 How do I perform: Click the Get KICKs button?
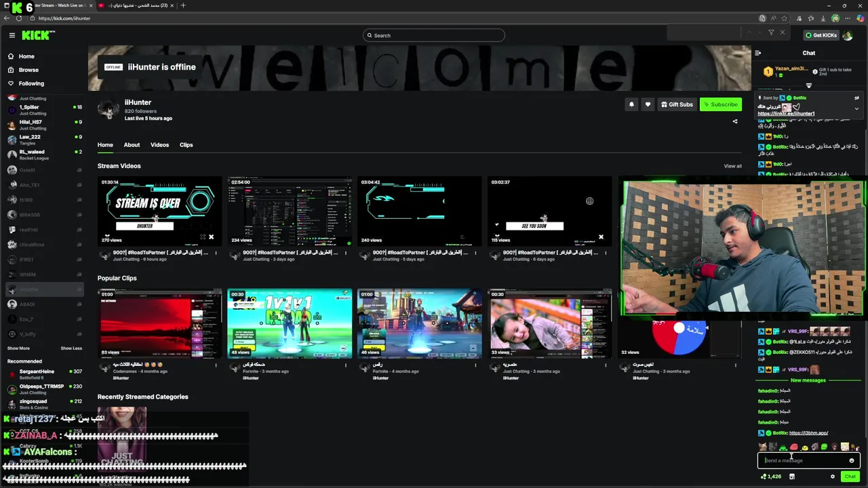[821, 35]
